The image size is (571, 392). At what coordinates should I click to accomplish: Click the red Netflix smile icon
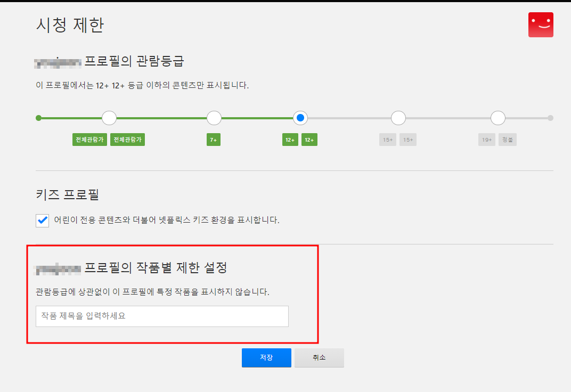(x=541, y=24)
